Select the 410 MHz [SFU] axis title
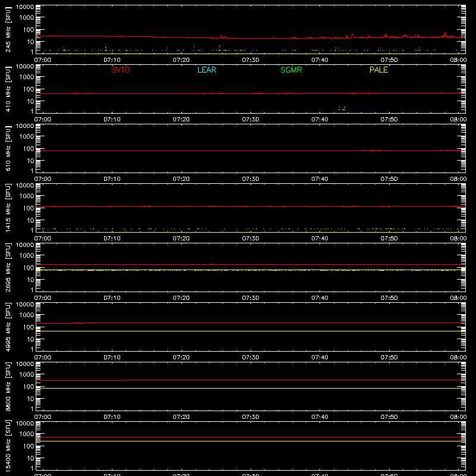The height and width of the screenshot is (476, 476). [x=8, y=89]
